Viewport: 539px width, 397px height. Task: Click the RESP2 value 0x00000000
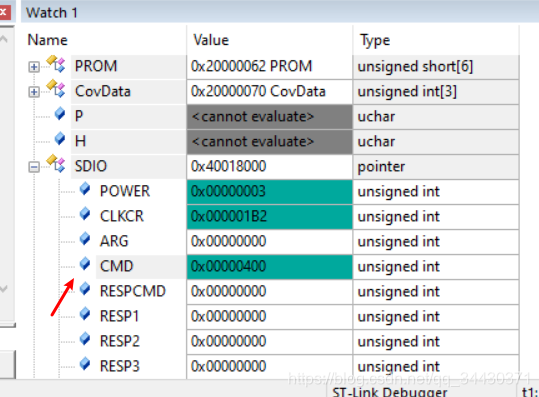coord(270,342)
